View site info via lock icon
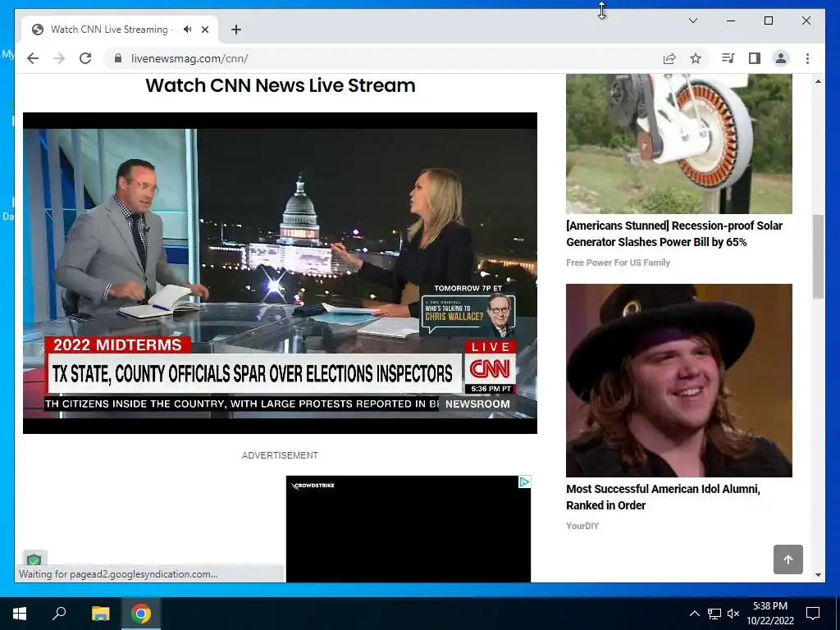The image size is (840, 630). [x=118, y=58]
